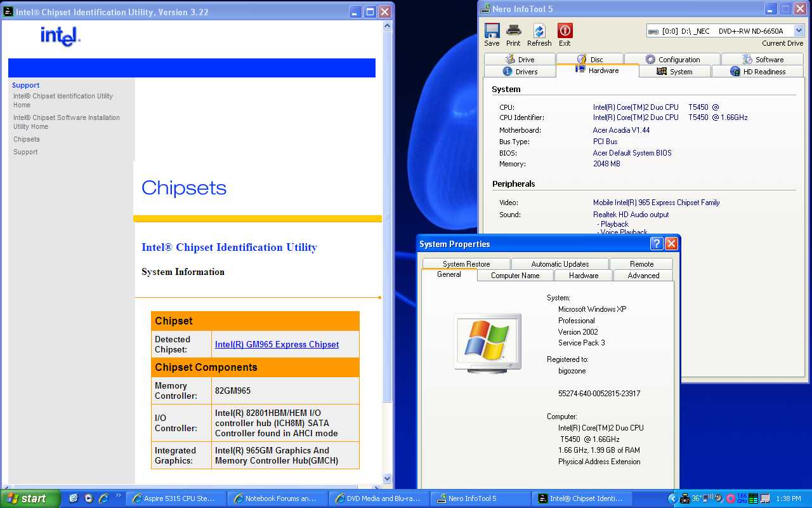The height and width of the screenshot is (508, 812).
Task: Open the Windows start menu
Action: [30, 498]
